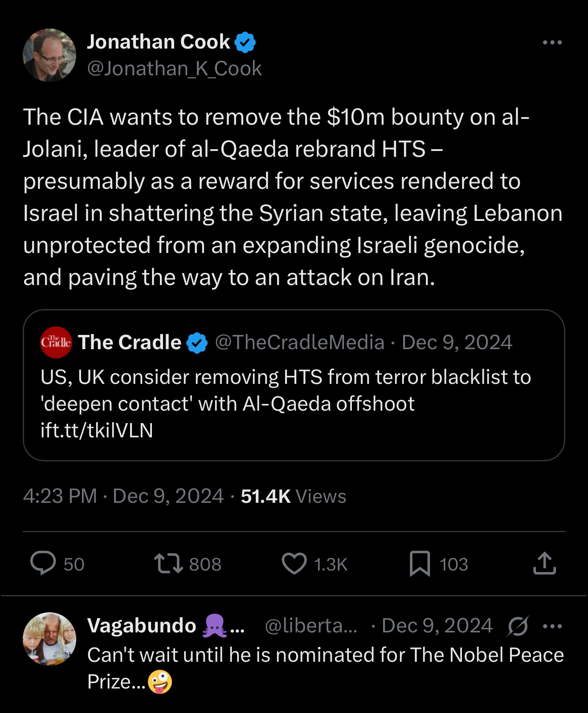Viewport: 588px width, 713px height.
Task: Repost the Jonathan Cook tweet
Action: tap(168, 563)
